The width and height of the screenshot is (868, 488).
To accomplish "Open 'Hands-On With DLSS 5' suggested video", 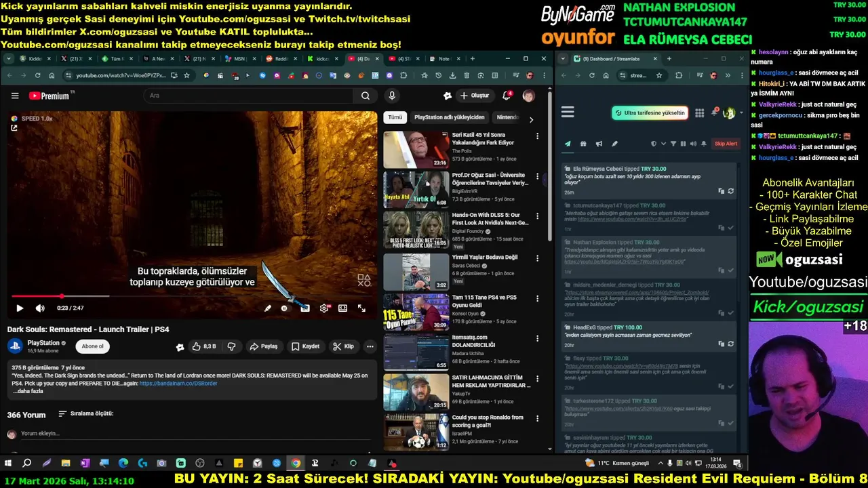I will (x=416, y=230).
